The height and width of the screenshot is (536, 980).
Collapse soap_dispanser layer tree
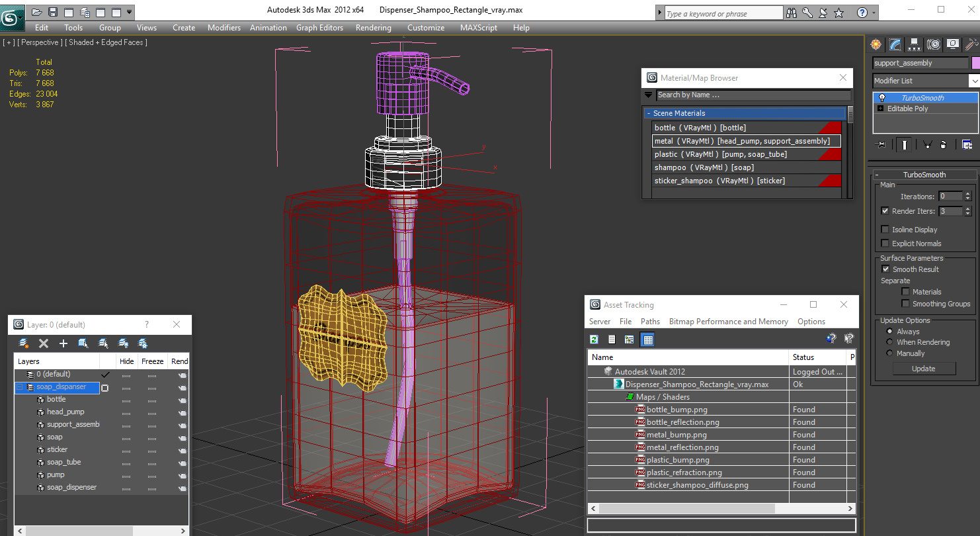tap(20, 387)
